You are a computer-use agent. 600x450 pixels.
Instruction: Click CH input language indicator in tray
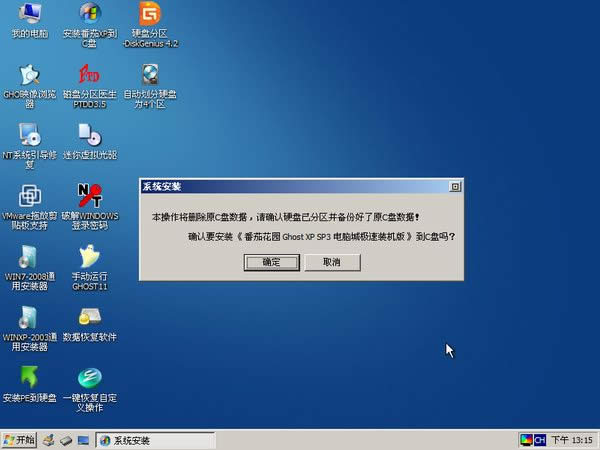[540, 440]
